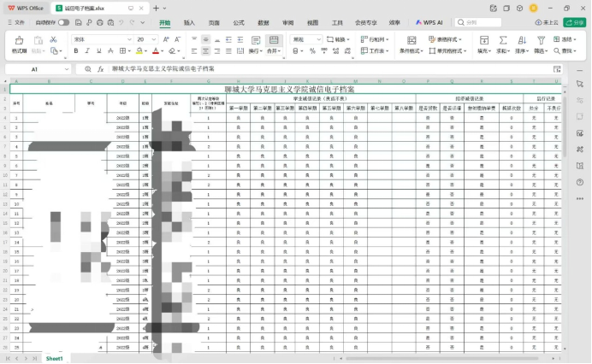Select the Sheet1 worksheet tab
Image resolution: width=592 pixels, height=364 pixels.
[x=55, y=358]
